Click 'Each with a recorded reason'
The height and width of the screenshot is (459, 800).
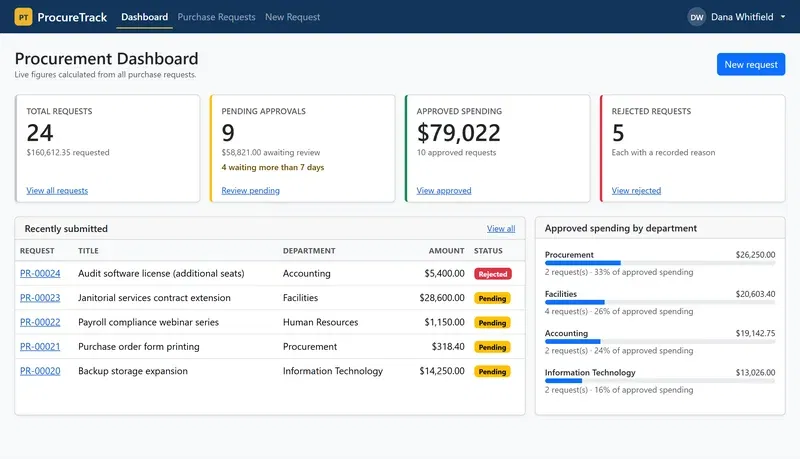663,152
